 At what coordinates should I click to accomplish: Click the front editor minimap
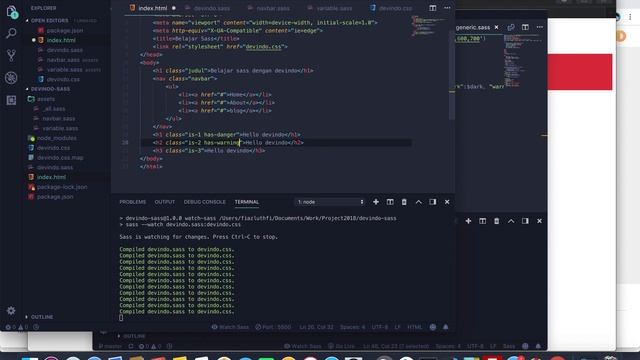[429, 27]
